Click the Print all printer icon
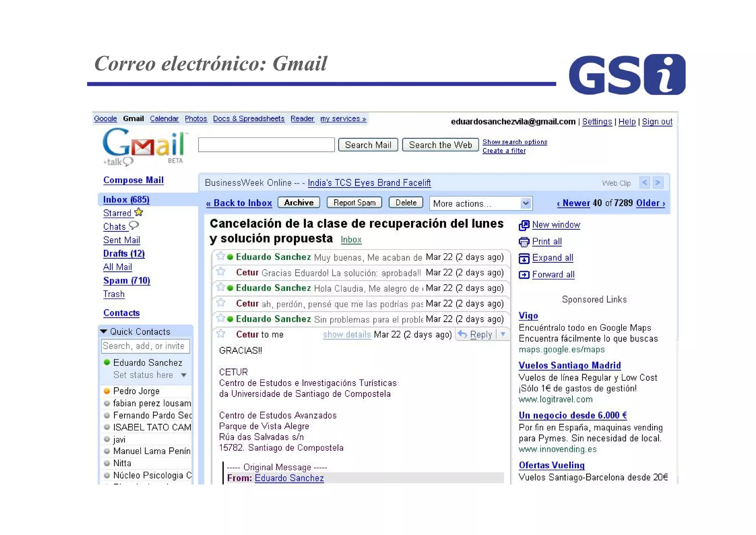Screen dimensions: 756x535 point(524,242)
